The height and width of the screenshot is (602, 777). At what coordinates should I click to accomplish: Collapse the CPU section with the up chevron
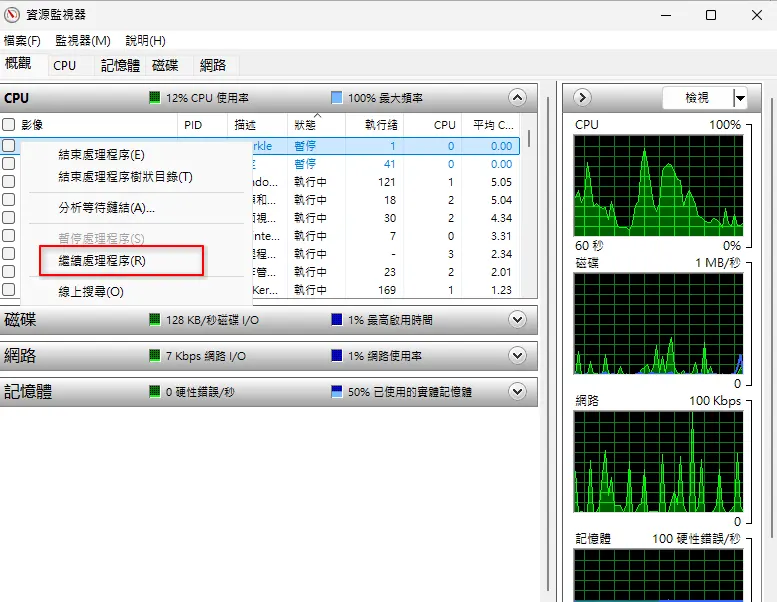coord(517,98)
